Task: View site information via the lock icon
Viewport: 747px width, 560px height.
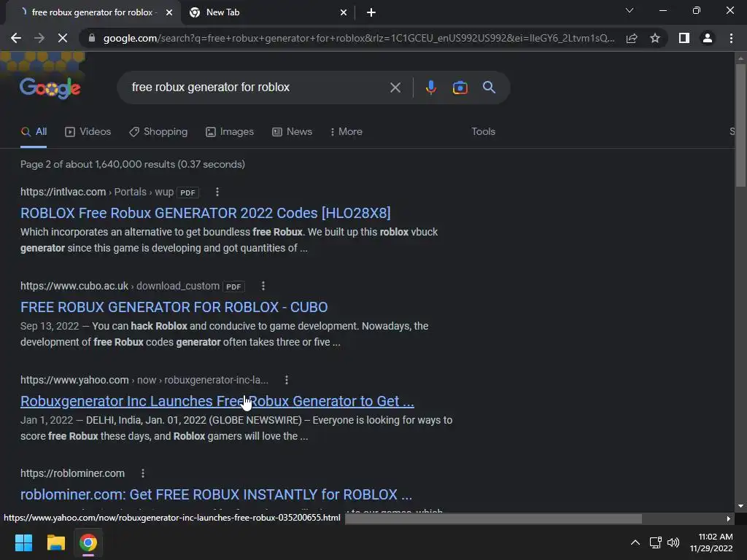Action: [92, 38]
